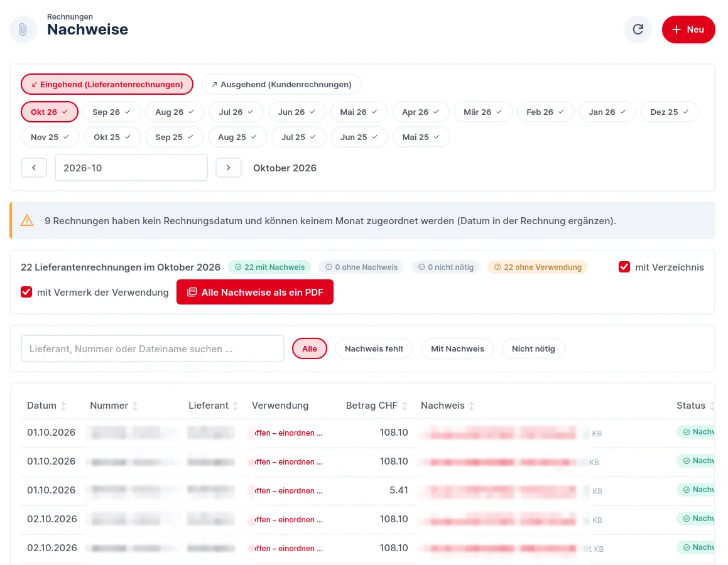Uncheck the mit Verzeichnis checkbox

[624, 267]
